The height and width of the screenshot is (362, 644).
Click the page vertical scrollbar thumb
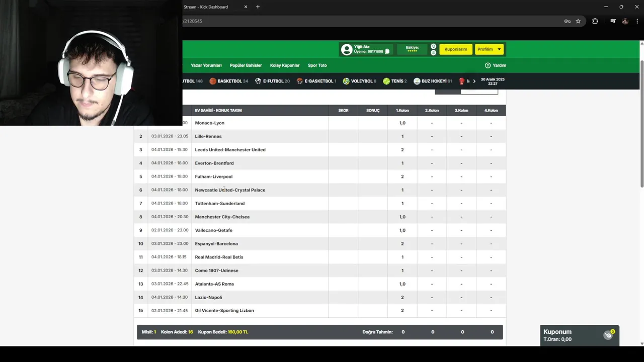point(641,124)
